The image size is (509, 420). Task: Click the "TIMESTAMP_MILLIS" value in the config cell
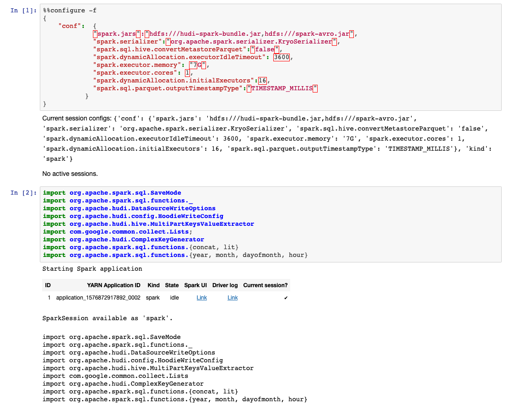(282, 88)
